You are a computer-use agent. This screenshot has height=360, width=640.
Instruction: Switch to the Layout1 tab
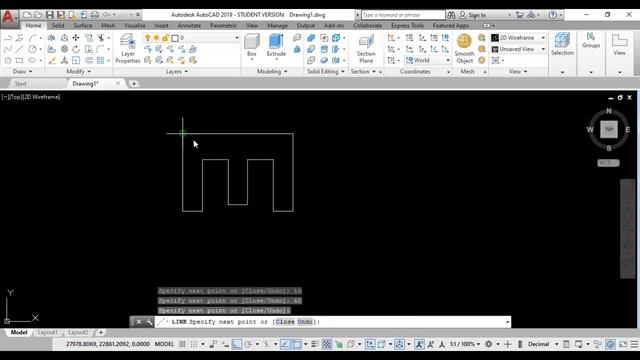pyautogui.click(x=47, y=333)
